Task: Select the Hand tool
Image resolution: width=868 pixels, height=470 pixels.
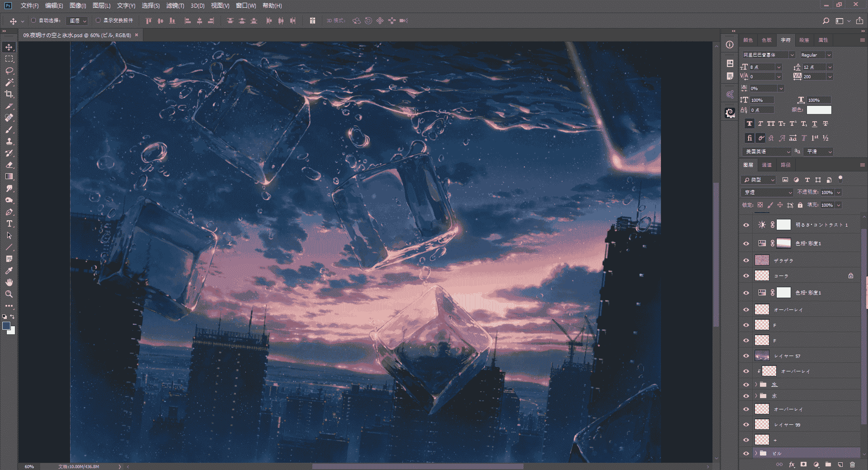Action: (9, 282)
